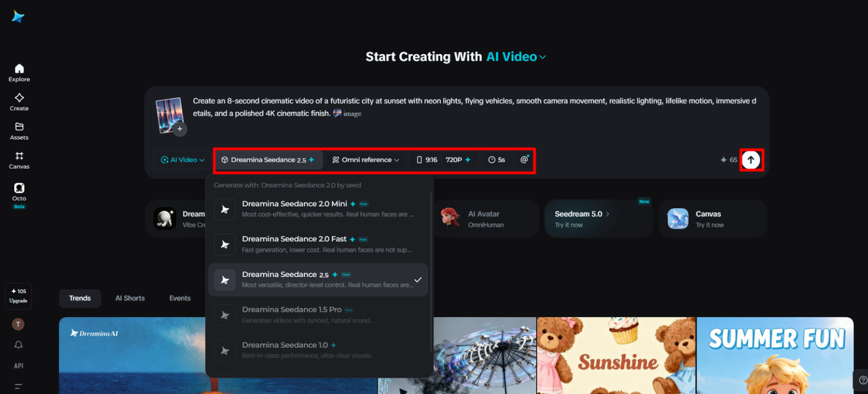Open the Explore page from sidebar
The image size is (868, 394).
(x=19, y=73)
